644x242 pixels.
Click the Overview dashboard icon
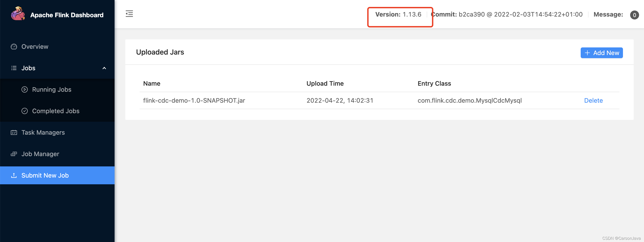click(14, 47)
